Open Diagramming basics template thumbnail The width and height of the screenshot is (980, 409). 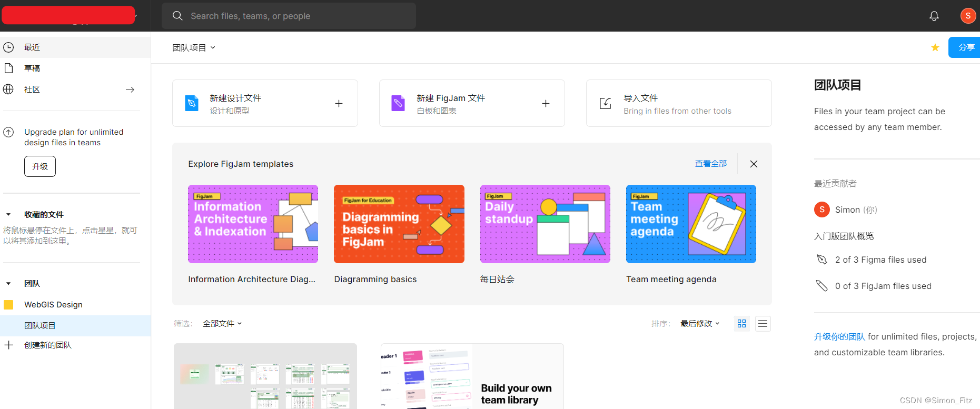tap(399, 224)
